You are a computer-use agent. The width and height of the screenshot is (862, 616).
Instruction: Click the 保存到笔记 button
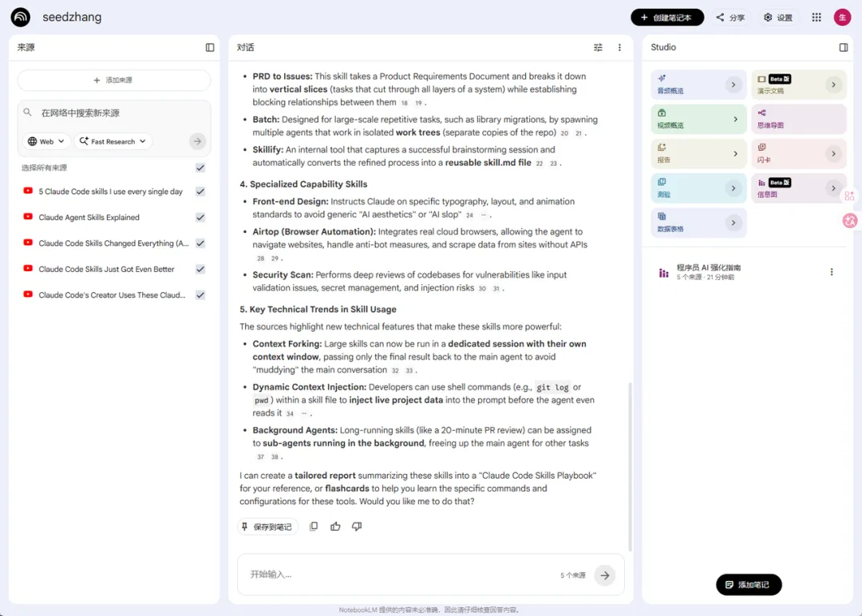(267, 527)
